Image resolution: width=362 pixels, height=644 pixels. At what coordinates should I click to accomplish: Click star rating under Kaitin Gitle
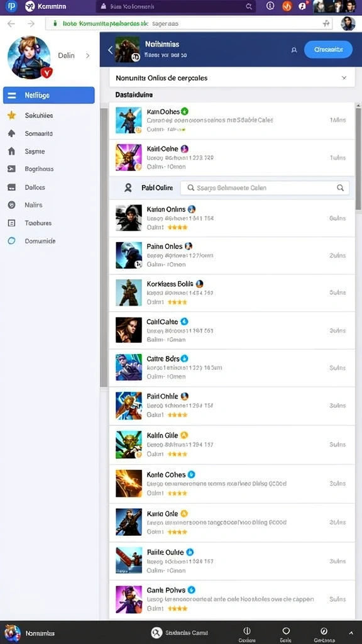click(177, 454)
